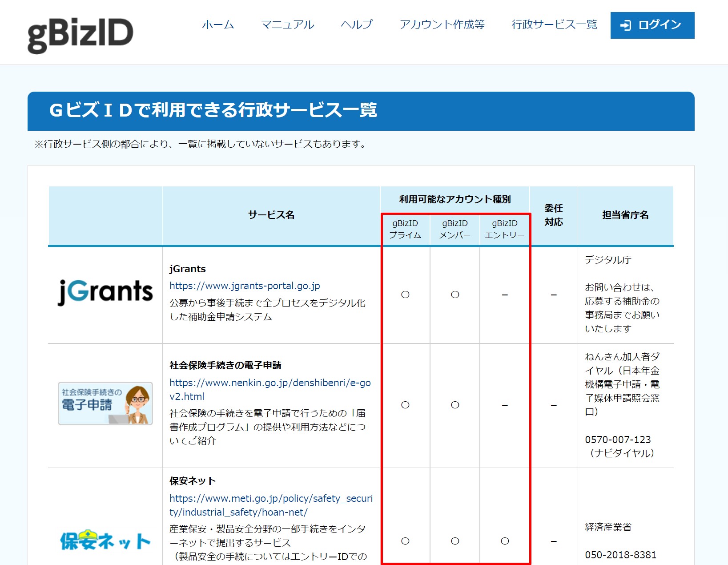Click the ログイン button

pyautogui.click(x=652, y=25)
